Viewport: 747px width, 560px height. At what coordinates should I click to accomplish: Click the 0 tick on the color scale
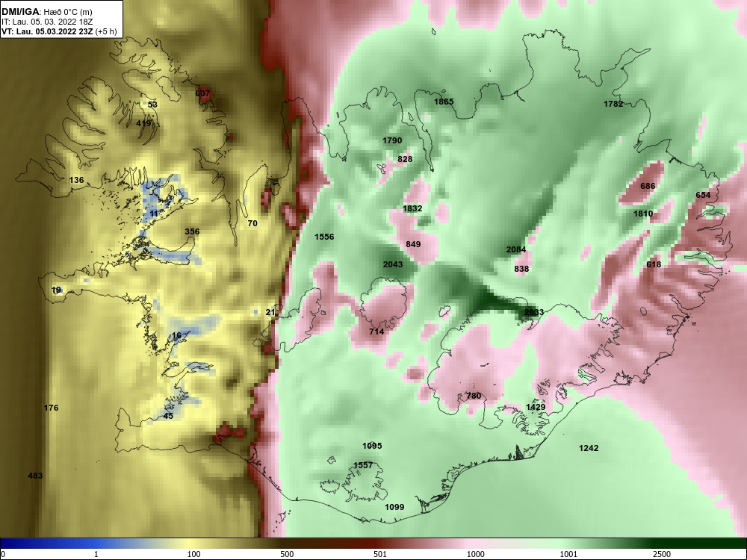point(2,554)
